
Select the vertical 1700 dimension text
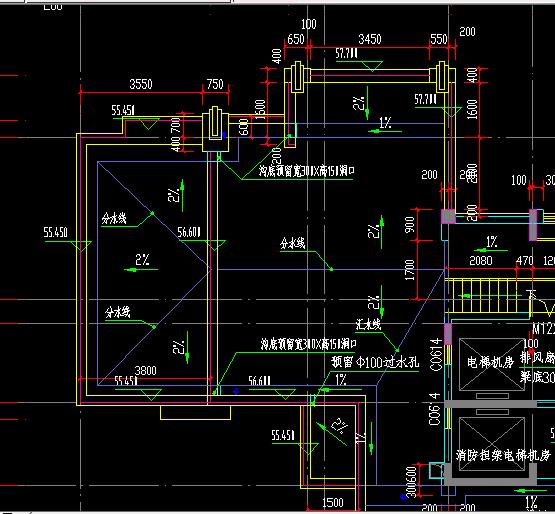point(409,270)
